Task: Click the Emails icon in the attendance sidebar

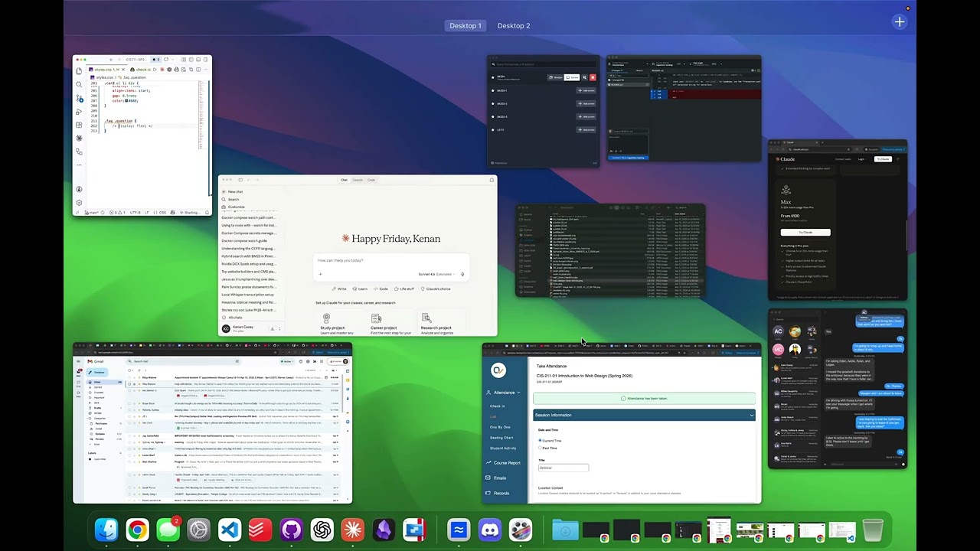Action: pos(488,478)
